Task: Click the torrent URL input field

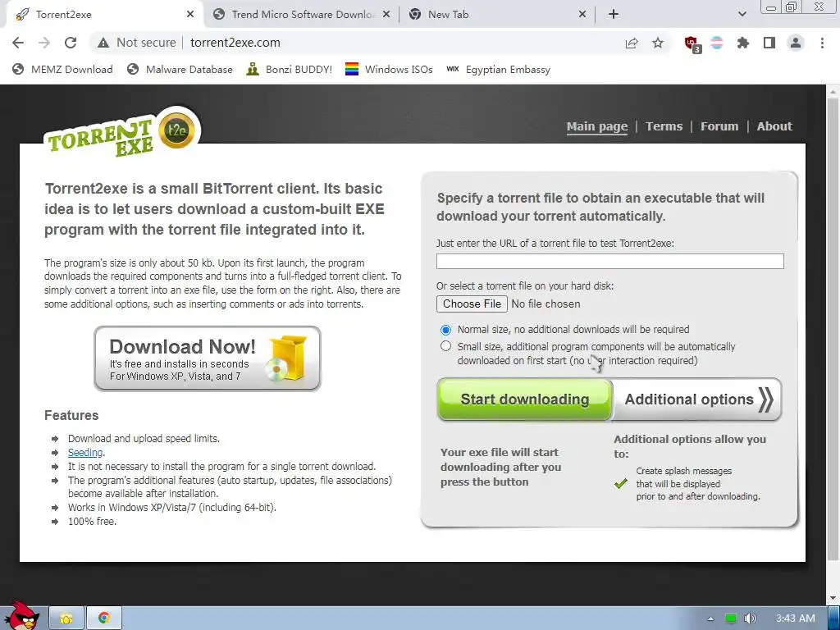Action: coord(609,262)
